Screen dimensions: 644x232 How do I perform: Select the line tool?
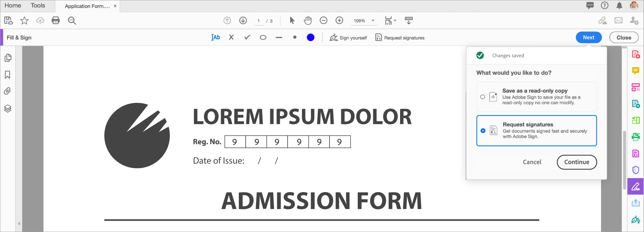click(279, 38)
